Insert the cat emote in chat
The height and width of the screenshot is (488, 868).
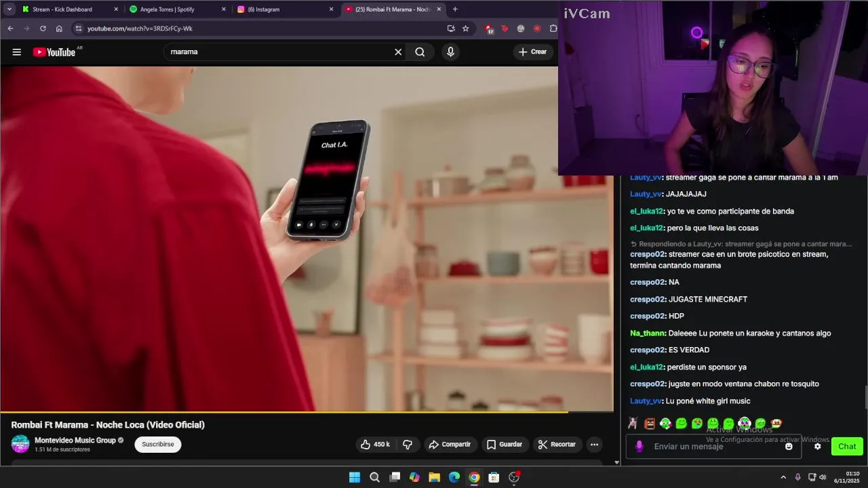633,424
